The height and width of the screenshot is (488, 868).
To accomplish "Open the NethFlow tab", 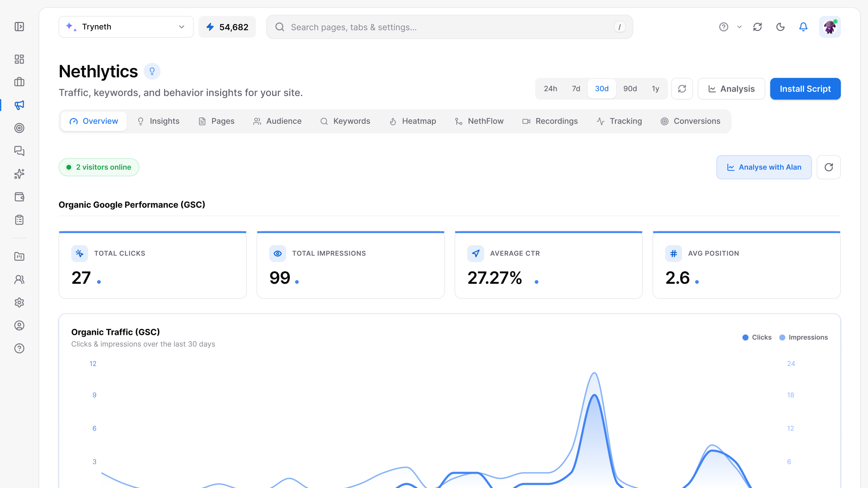I will pos(479,121).
